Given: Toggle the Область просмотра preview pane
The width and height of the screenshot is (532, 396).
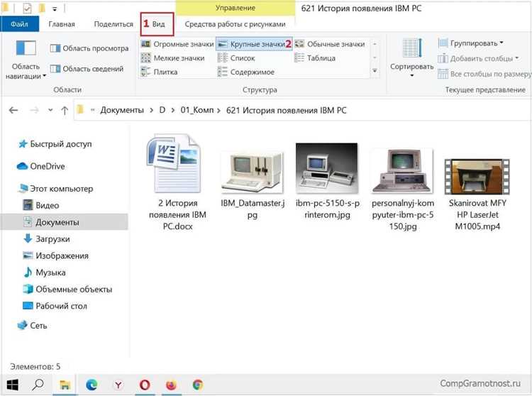Looking at the screenshot, I should pyautogui.click(x=89, y=48).
